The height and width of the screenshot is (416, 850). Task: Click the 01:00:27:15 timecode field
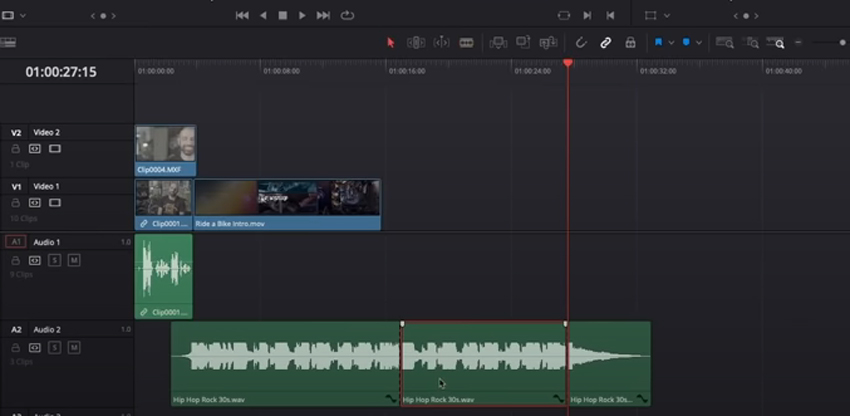[x=61, y=72]
